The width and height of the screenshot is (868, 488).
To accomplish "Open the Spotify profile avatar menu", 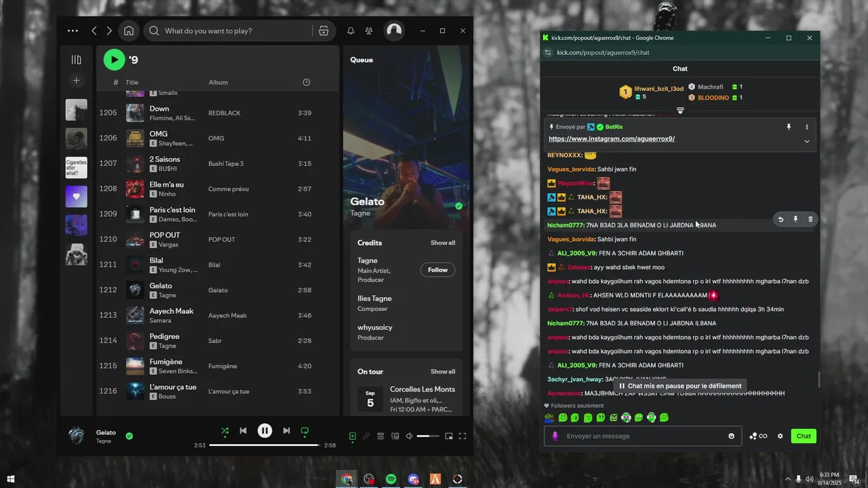I will 394,30.
